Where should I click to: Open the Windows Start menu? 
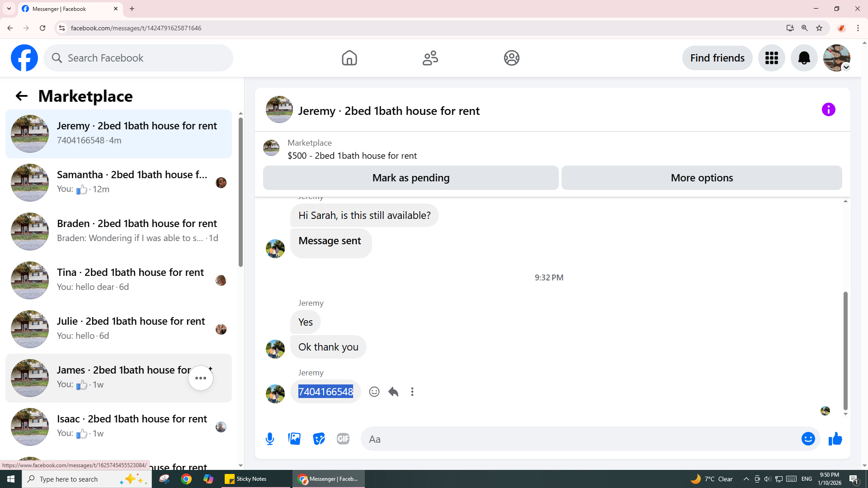[11, 479]
